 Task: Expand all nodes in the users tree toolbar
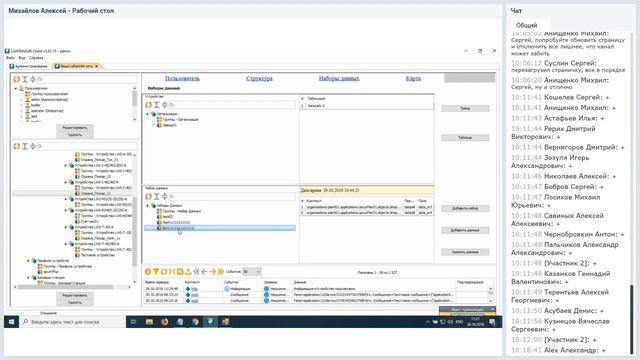click(x=25, y=79)
